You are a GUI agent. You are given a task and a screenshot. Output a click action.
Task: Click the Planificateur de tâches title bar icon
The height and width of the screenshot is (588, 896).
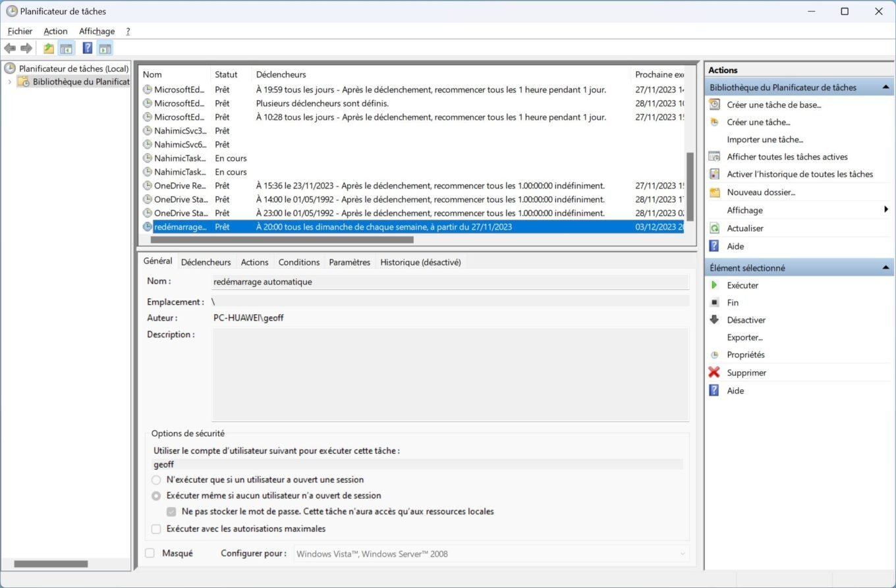click(12, 11)
